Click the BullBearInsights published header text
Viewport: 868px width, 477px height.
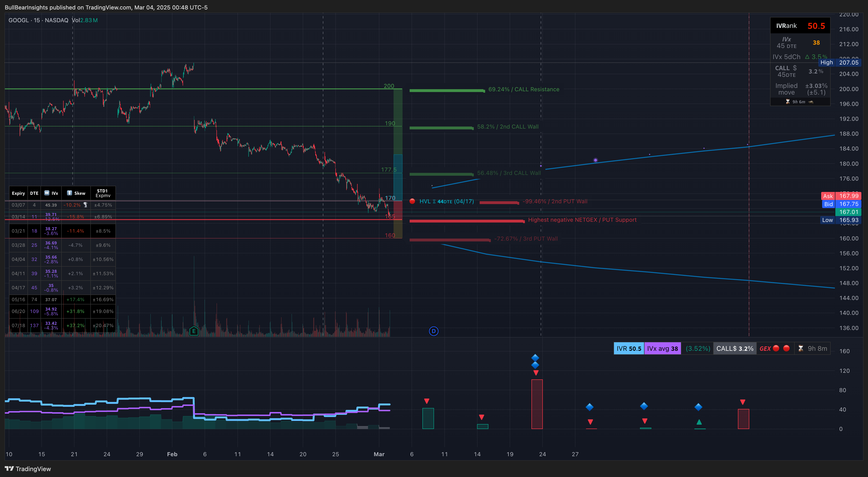[106, 7]
